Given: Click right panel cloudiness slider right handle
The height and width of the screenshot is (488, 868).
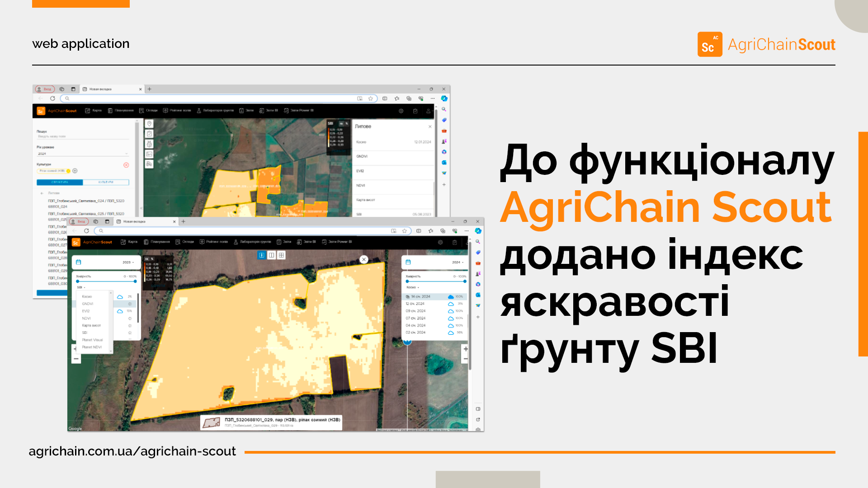Looking at the screenshot, I should 465,282.
